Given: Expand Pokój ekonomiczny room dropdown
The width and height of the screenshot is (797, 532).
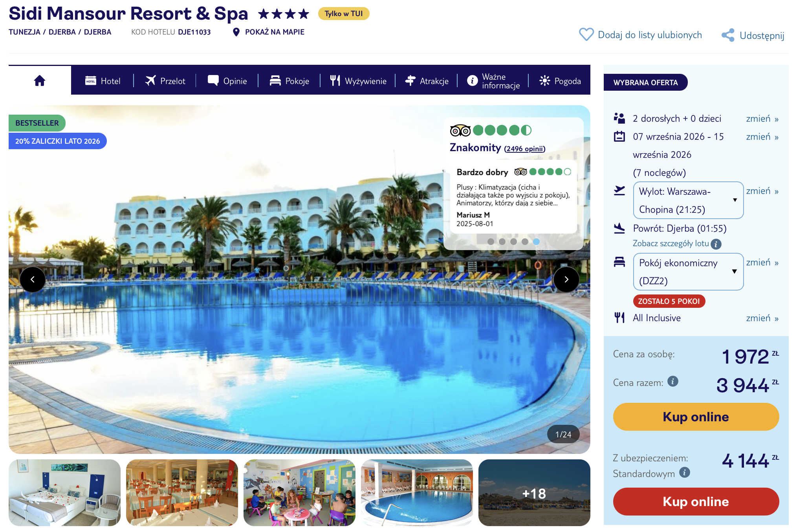Looking at the screenshot, I should pyautogui.click(x=688, y=272).
